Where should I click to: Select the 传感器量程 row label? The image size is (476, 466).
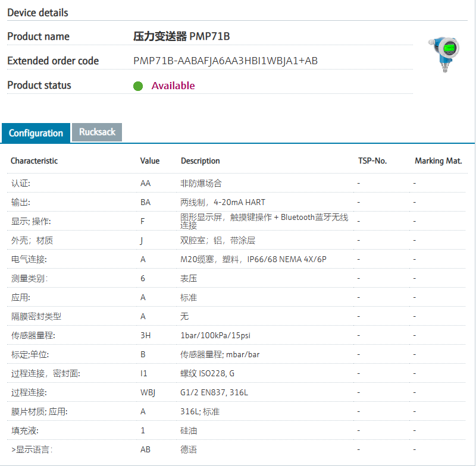[33, 335]
